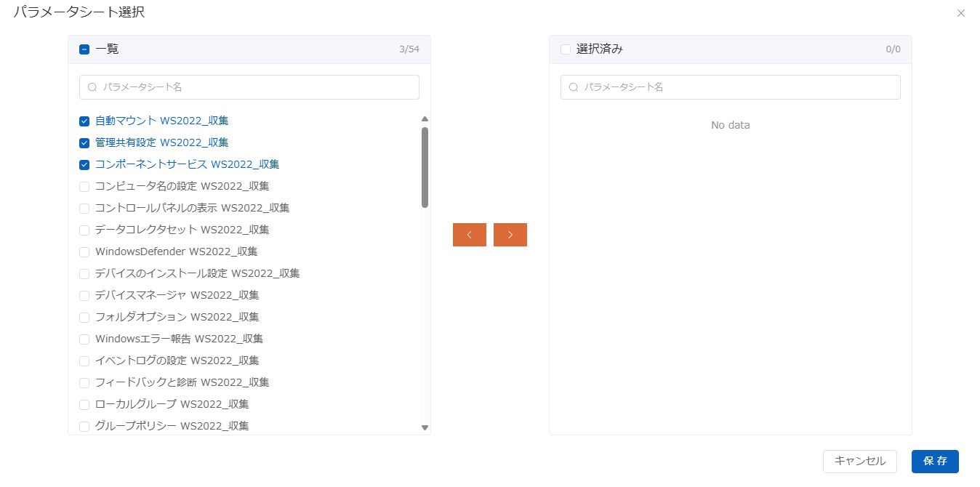Toggle the 一覧 select-all checkbox

[x=84, y=49]
